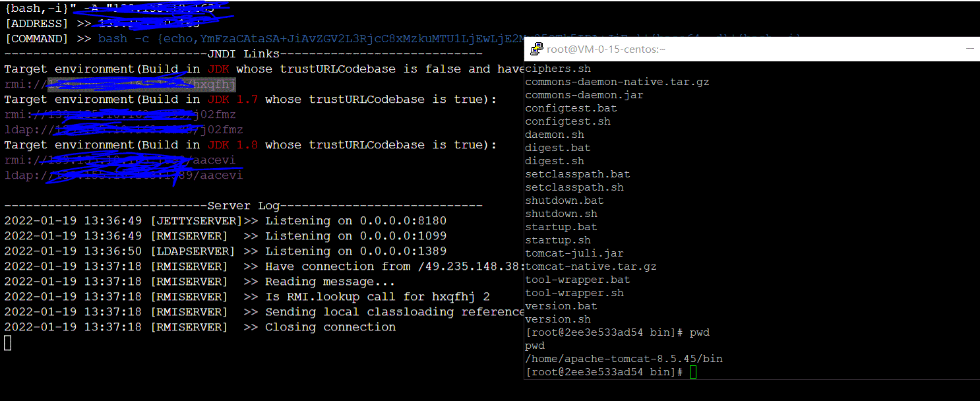Image resolution: width=980 pixels, height=401 pixels.
Task: Click the [ADDRESS] >> line
Action: 102,23
